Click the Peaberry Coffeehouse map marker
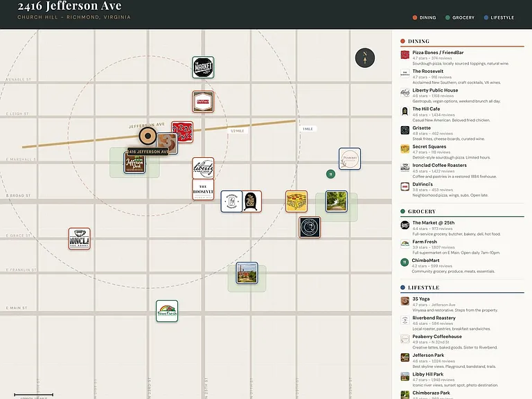This screenshot has width=532, height=399. [349, 159]
